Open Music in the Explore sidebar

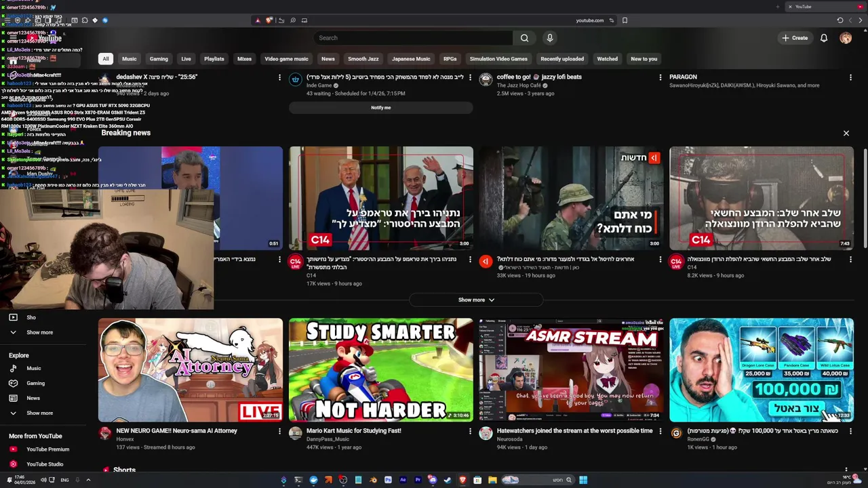(x=34, y=368)
